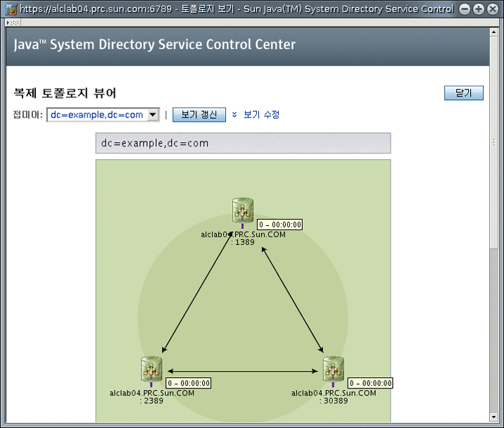Click the status label 0 - 00:00:00 for port 30389

click(370, 383)
